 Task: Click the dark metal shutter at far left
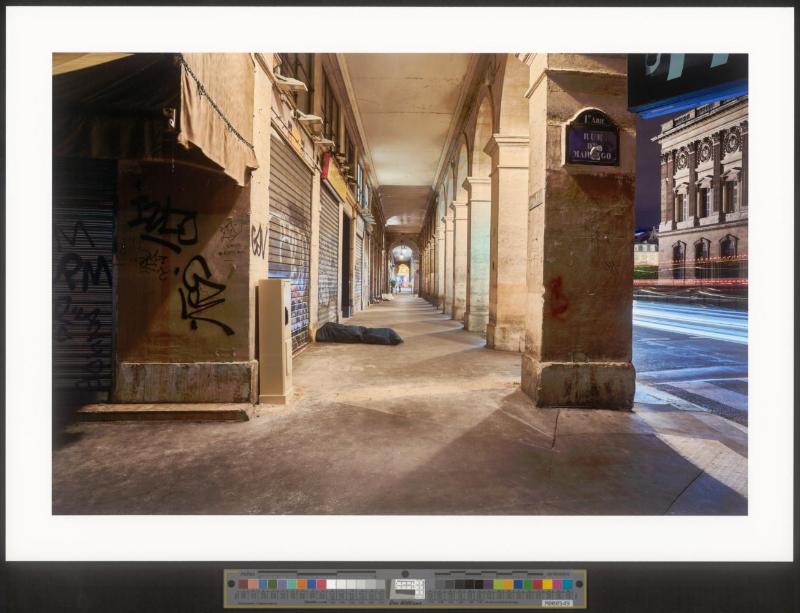(x=82, y=290)
